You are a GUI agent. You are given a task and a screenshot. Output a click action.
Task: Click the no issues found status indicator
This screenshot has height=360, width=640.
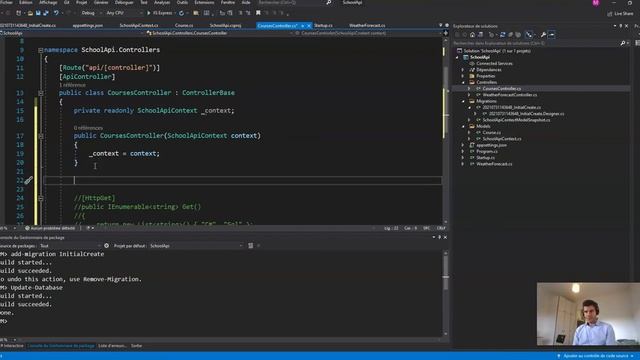pyautogui.click(x=50, y=228)
